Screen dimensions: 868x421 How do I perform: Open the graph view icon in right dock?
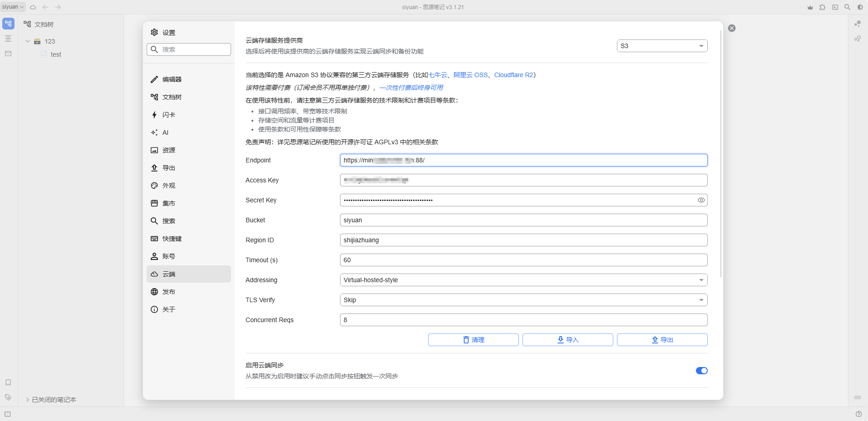(x=858, y=24)
